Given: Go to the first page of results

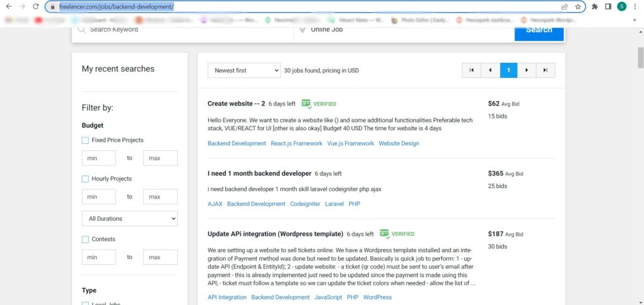Looking at the screenshot, I should pos(471,70).
